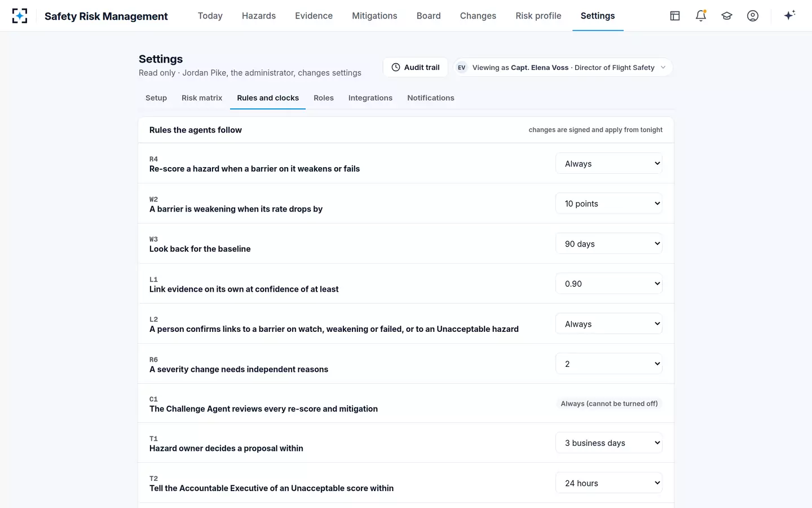Expand the L2 person-confirms-links dropdown
812x508 pixels.
tap(609, 324)
